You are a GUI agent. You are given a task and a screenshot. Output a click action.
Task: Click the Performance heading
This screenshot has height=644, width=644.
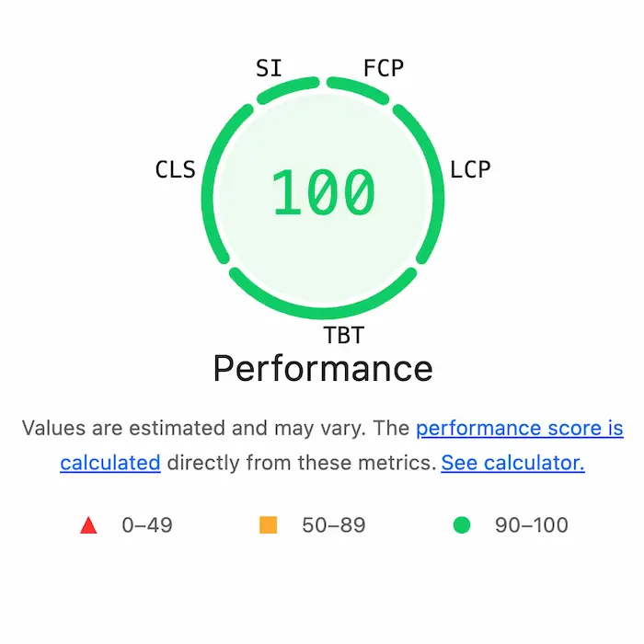coord(323,369)
